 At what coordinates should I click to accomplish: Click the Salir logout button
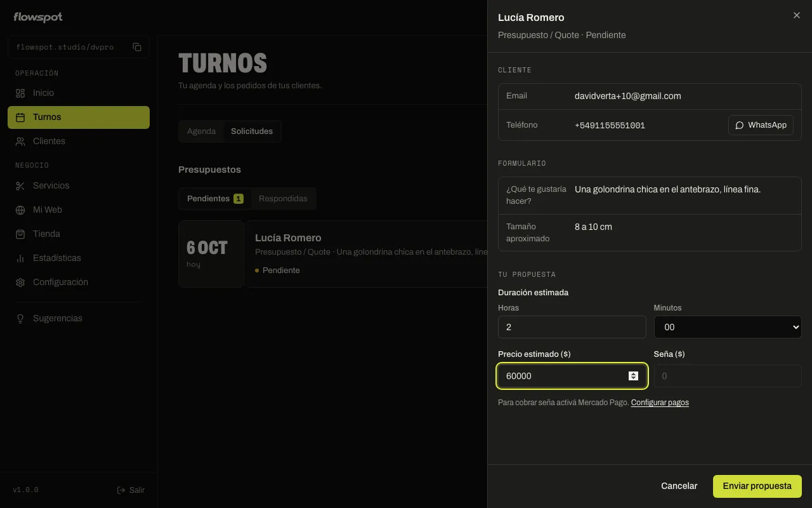coord(131,490)
